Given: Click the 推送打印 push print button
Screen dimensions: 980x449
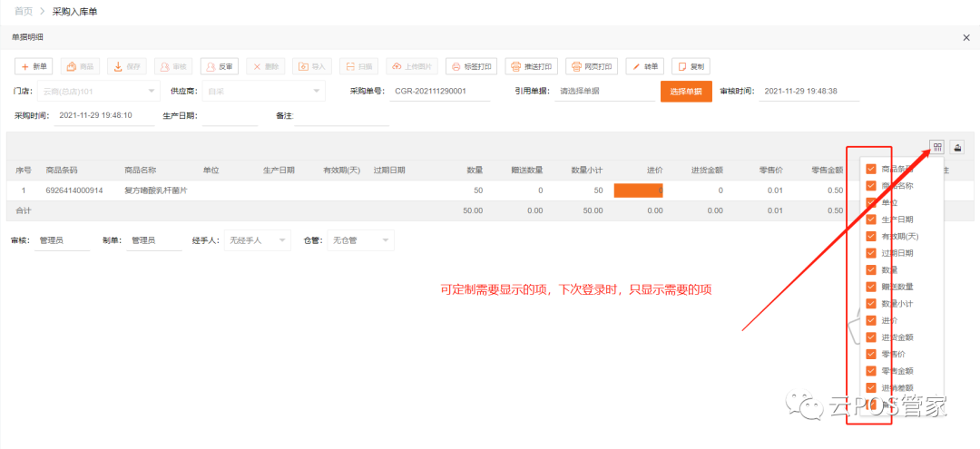Looking at the screenshot, I should pos(531,66).
